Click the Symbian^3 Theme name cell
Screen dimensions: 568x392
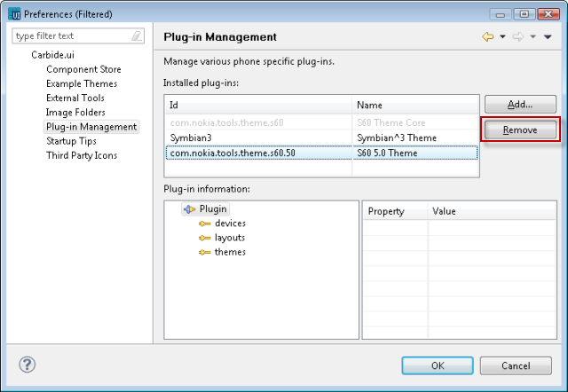click(397, 137)
